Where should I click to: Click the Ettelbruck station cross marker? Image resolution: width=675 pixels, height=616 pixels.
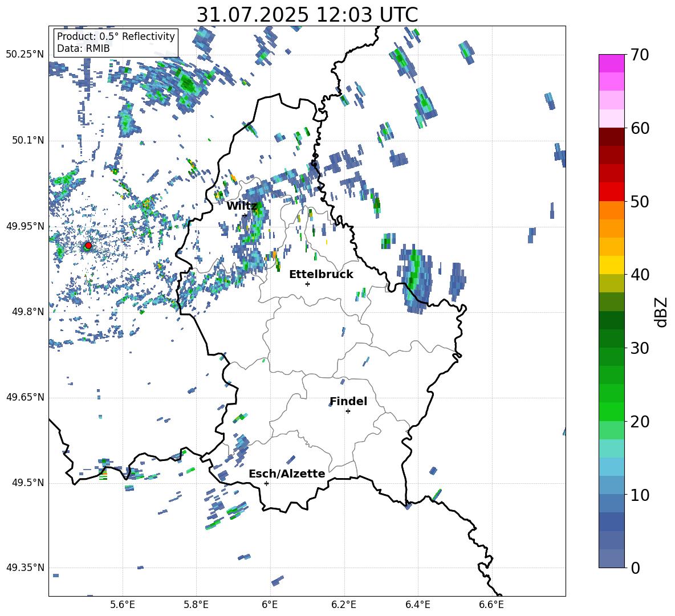(x=307, y=284)
